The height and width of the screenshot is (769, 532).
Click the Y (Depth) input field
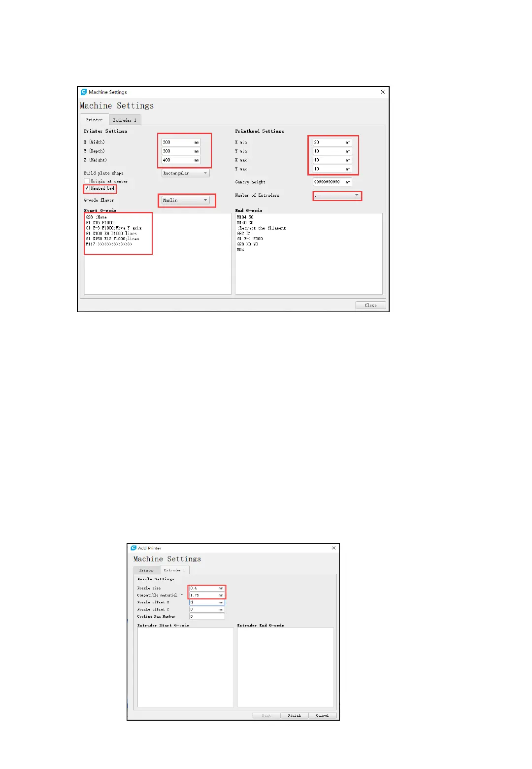pos(181,151)
